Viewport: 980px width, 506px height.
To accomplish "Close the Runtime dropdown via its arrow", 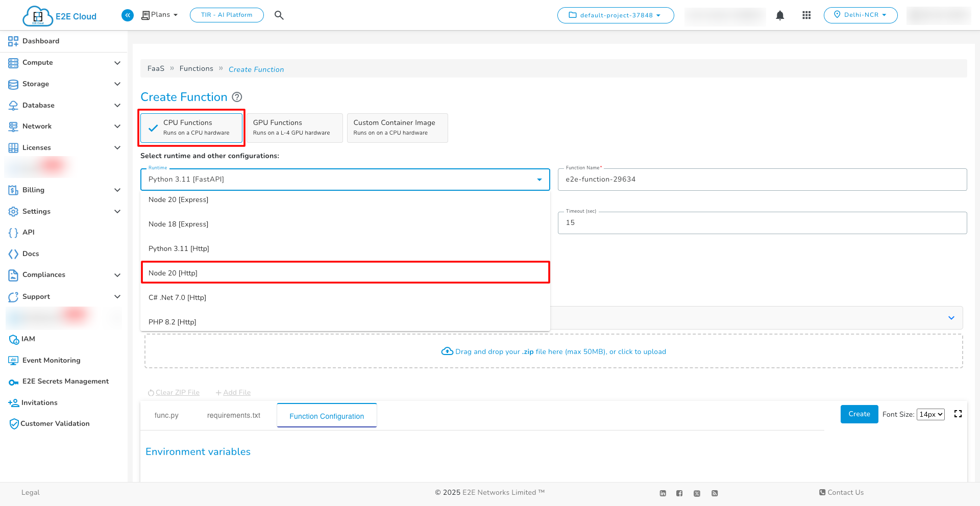I will (x=540, y=180).
